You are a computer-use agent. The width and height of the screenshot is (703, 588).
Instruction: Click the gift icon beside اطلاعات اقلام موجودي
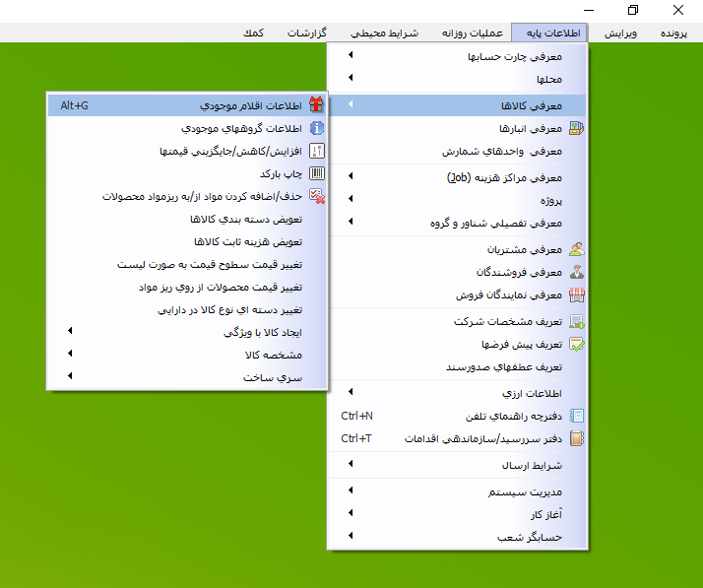click(x=316, y=104)
